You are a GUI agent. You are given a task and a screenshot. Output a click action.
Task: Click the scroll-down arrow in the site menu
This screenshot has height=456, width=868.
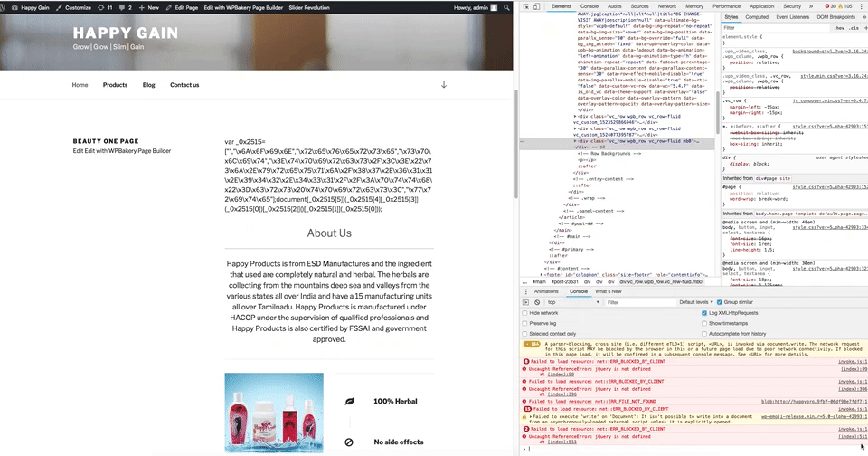443,85
